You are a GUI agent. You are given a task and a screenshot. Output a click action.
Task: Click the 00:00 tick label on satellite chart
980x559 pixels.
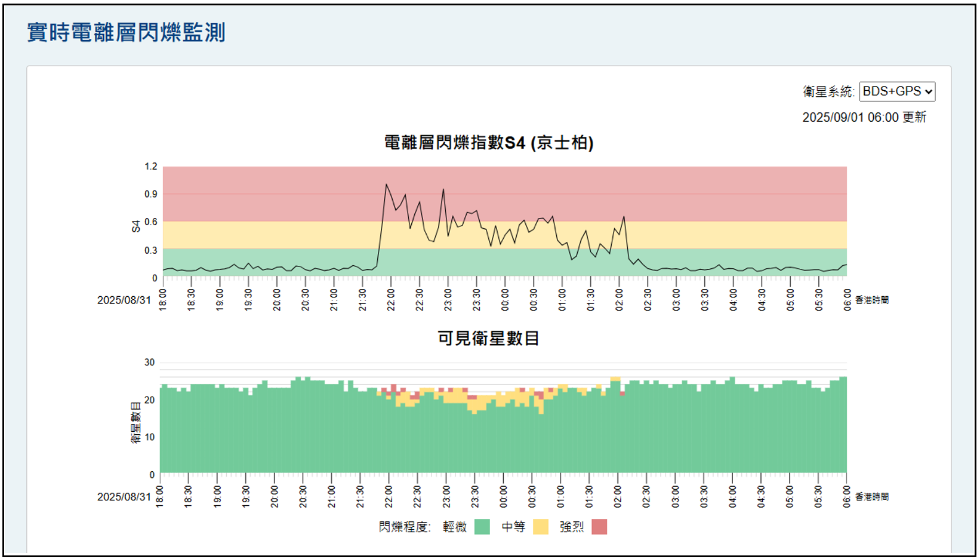coord(503,497)
